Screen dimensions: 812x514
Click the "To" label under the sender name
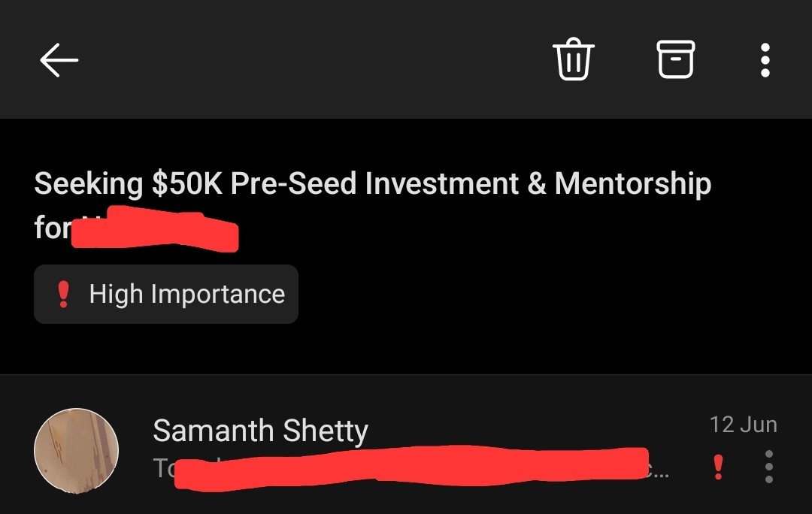pos(164,467)
